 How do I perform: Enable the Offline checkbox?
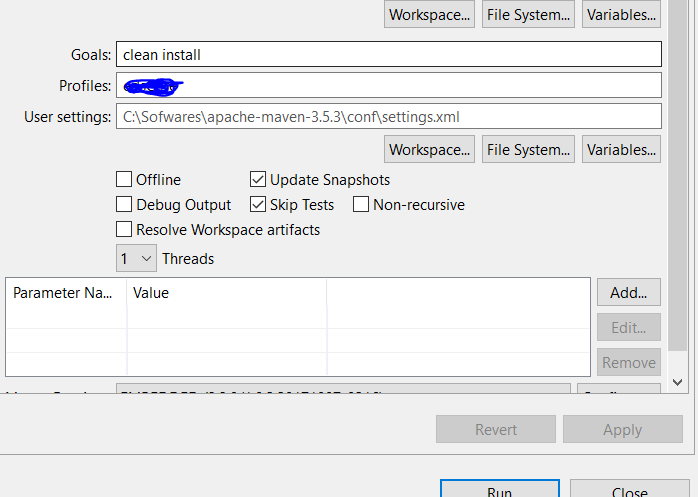(124, 180)
